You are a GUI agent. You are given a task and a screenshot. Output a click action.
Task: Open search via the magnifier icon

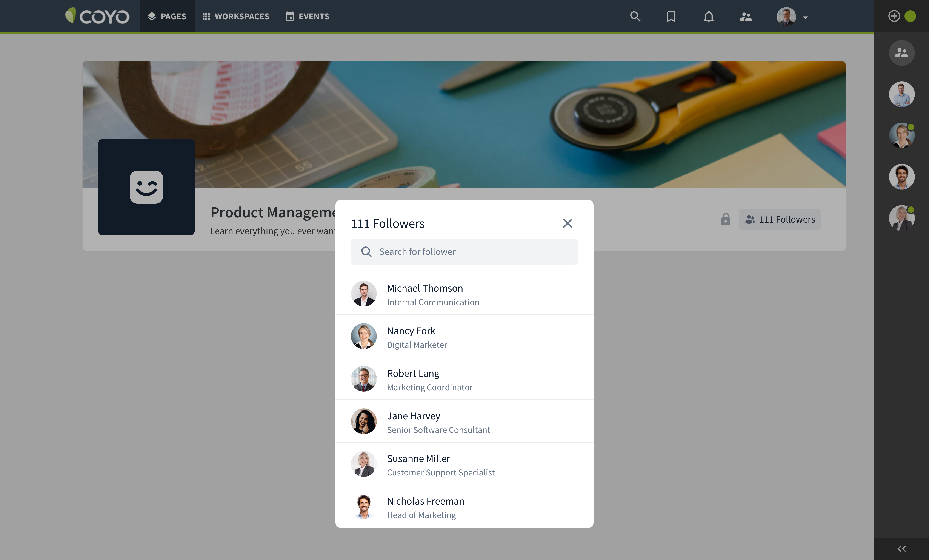(635, 16)
